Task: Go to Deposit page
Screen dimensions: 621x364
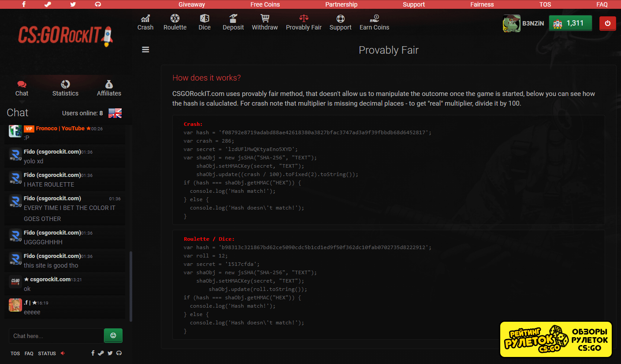Action: click(233, 22)
